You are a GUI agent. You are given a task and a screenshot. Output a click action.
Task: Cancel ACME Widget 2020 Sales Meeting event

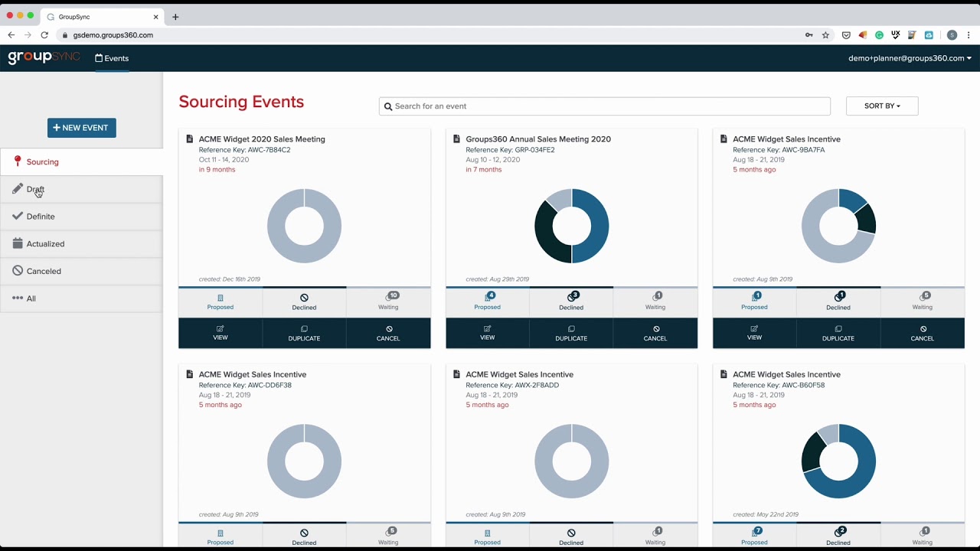coord(388,333)
